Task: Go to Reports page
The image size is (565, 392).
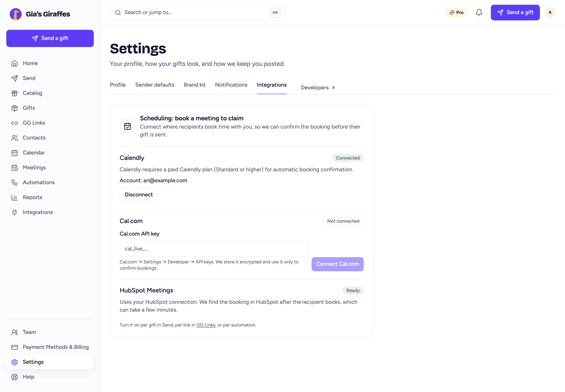Action: click(x=50, y=198)
